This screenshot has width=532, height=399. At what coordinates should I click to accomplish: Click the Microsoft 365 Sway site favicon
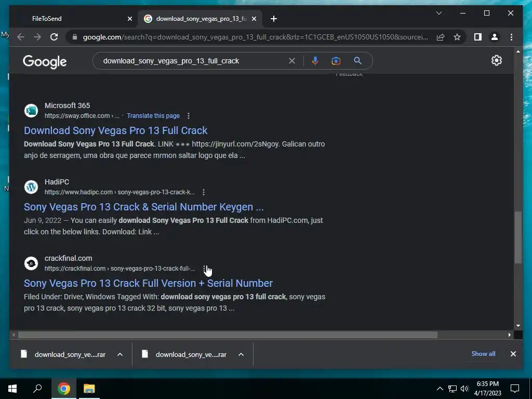(x=31, y=111)
